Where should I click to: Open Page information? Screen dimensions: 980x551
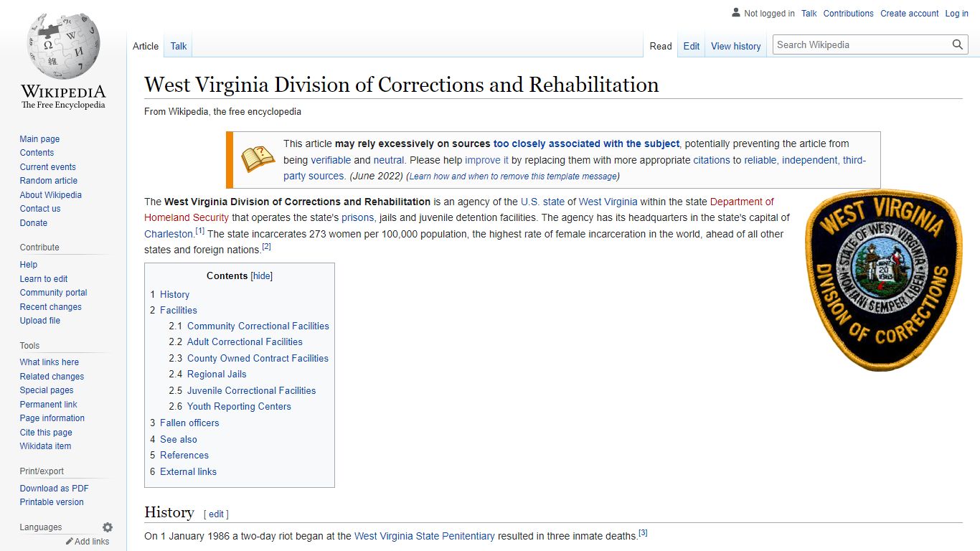52,418
